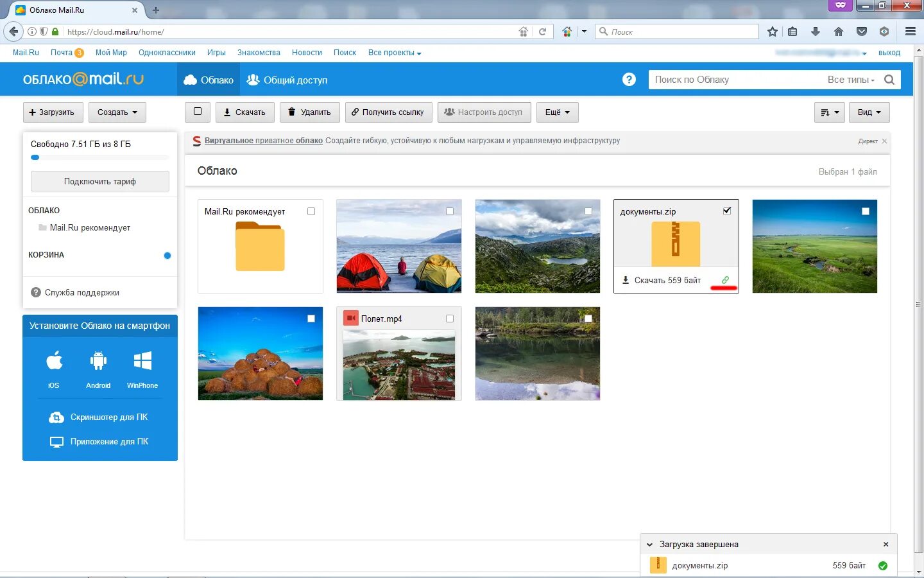Go to browser home page icon
Viewport: 924px width, 578px height.
coord(838,31)
